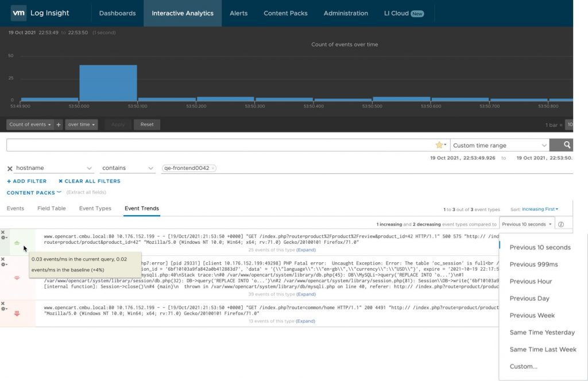Switch to the Field Table tab

[x=51, y=208]
